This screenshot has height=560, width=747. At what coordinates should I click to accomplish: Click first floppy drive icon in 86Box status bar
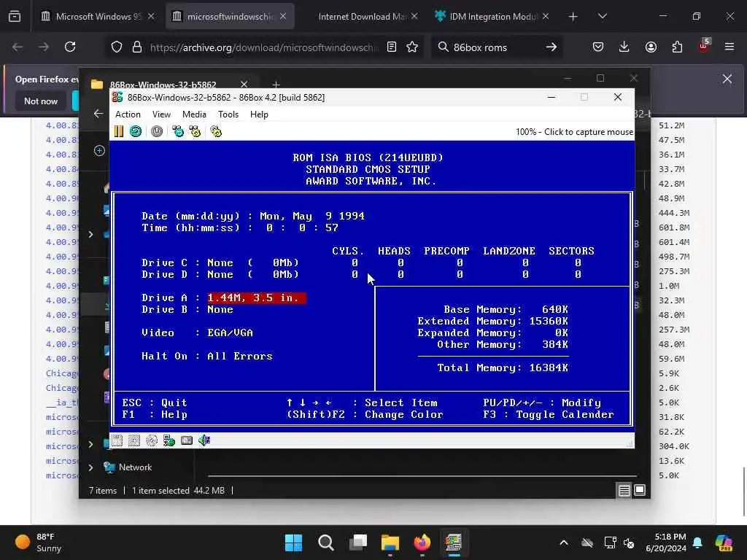point(117,440)
